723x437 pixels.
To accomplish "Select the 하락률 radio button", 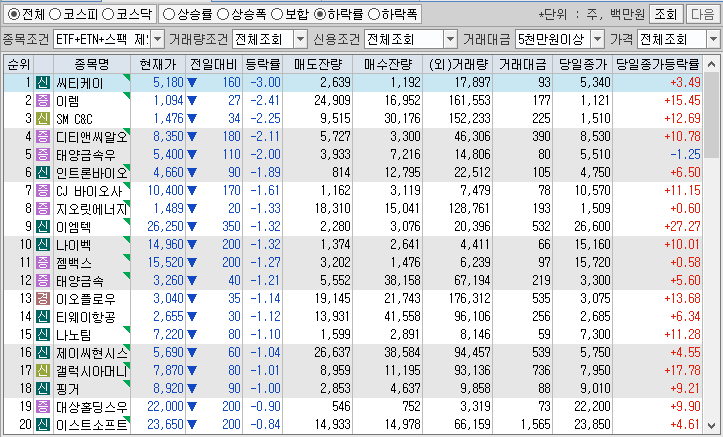I will [x=320, y=15].
